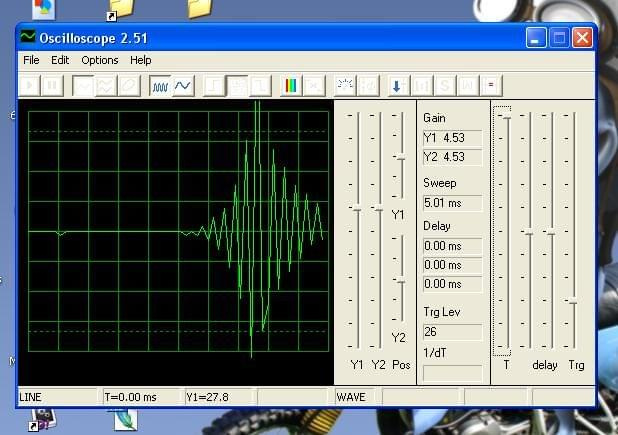Viewport: 618px width, 435px height.
Task: Click the S toolbar button
Action: click(444, 86)
